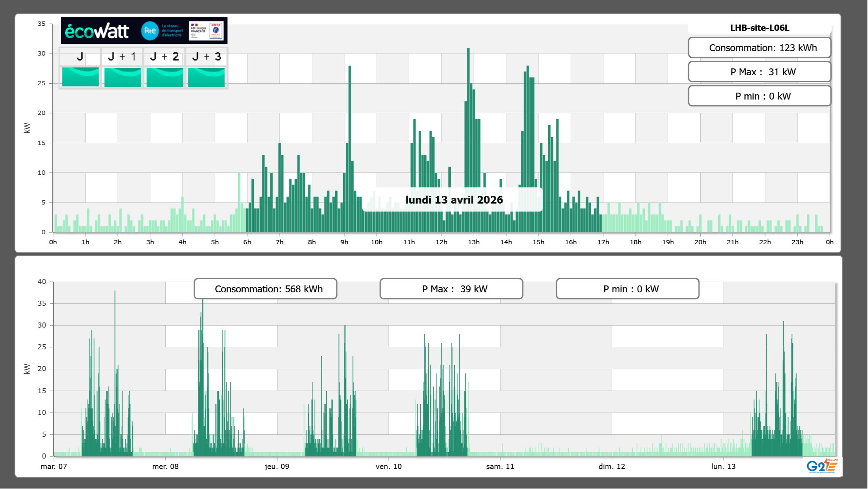Select the J + 1 forecast label
868x489 pixels.
[x=122, y=57]
